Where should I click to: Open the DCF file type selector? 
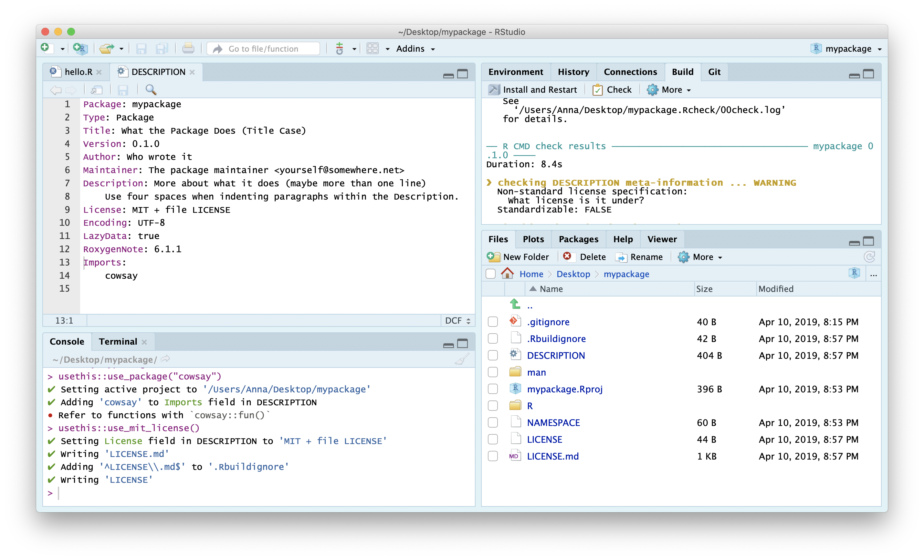pyautogui.click(x=457, y=320)
